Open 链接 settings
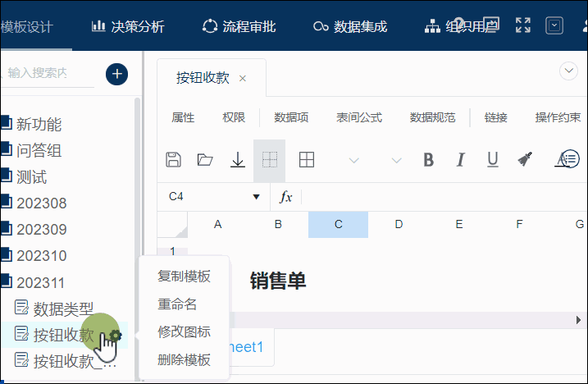This screenshot has height=384, width=588. tap(496, 117)
